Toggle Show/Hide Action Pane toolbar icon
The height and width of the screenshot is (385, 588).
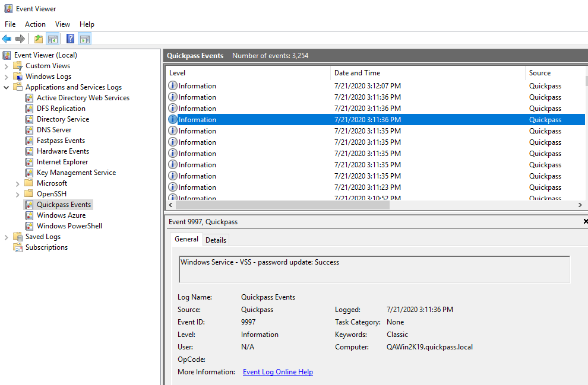point(85,39)
